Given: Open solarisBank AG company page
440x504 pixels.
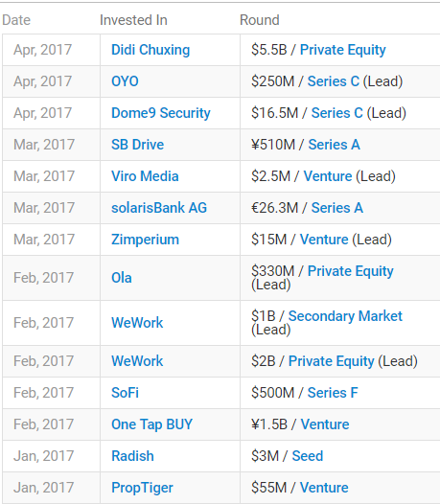Looking at the screenshot, I should coord(159,208).
